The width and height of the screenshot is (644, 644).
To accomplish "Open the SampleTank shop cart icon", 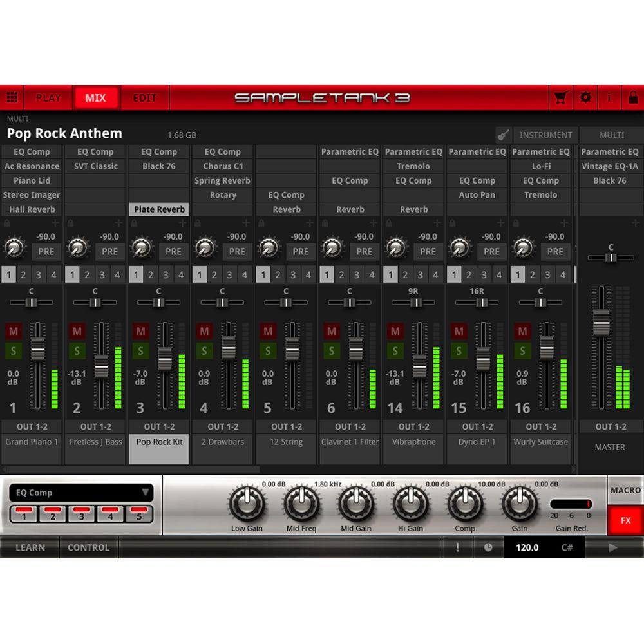I will (560, 97).
